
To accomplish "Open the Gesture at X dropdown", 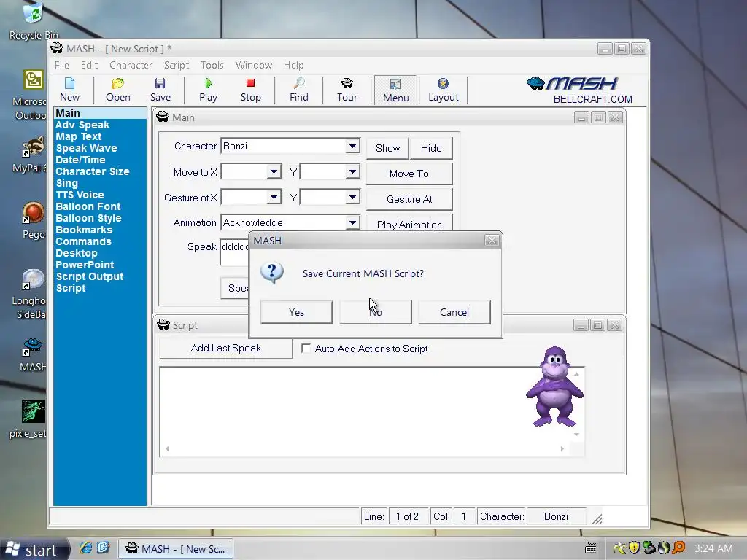I will pyautogui.click(x=274, y=197).
